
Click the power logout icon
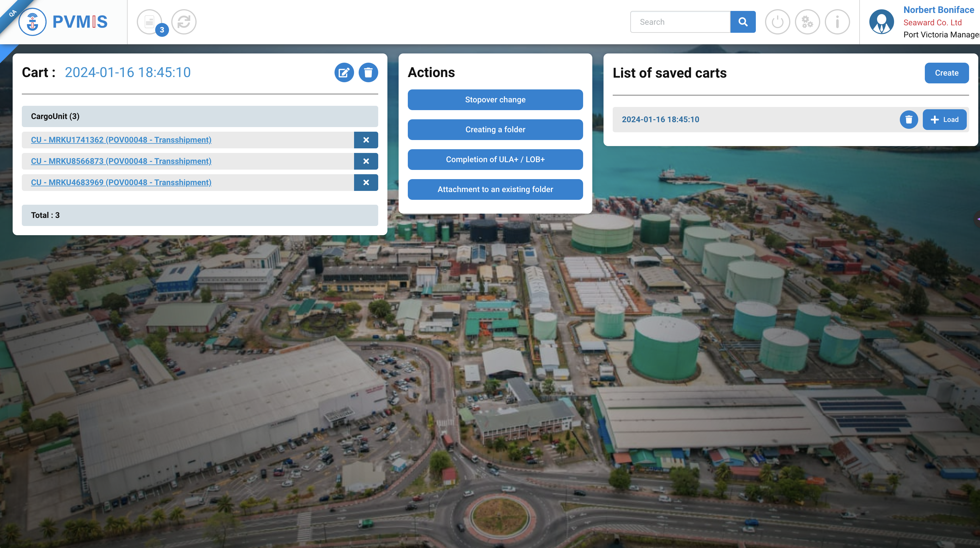[777, 22]
